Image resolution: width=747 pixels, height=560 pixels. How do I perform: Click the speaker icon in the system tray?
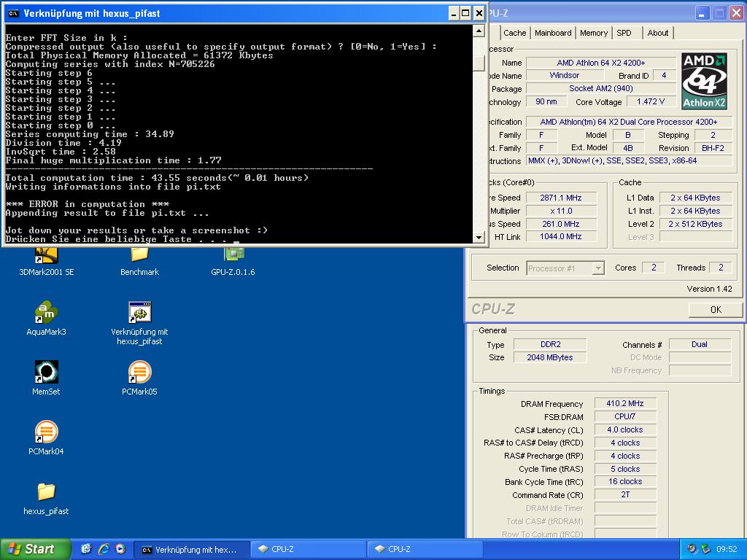tap(692, 549)
